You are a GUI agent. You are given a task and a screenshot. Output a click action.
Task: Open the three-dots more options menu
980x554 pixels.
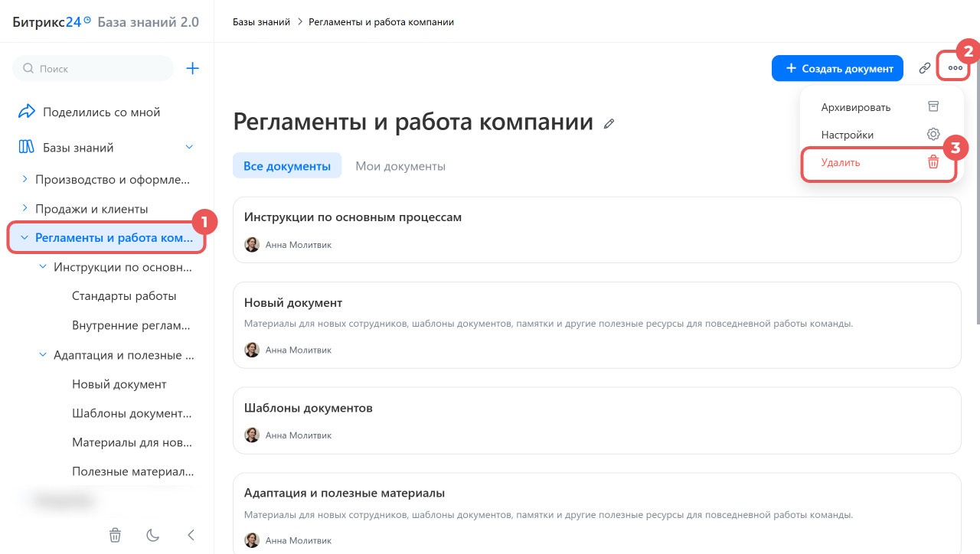(955, 68)
